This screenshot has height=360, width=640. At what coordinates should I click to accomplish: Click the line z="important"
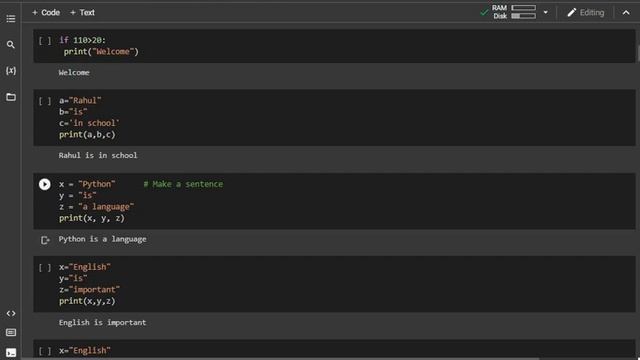click(x=89, y=290)
